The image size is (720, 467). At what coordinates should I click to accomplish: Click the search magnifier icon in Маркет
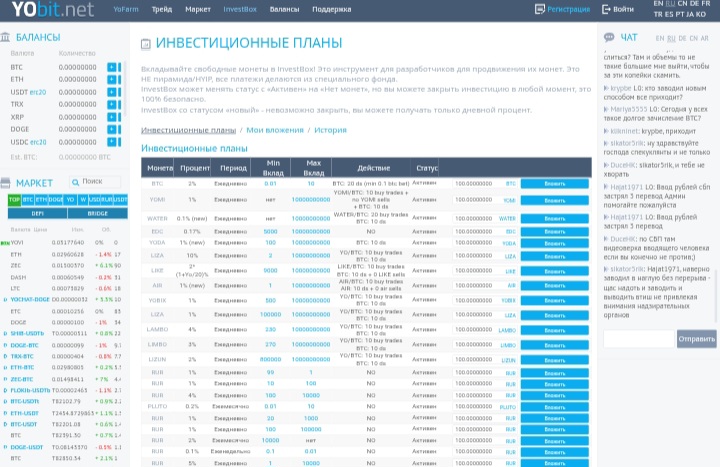pos(75,182)
